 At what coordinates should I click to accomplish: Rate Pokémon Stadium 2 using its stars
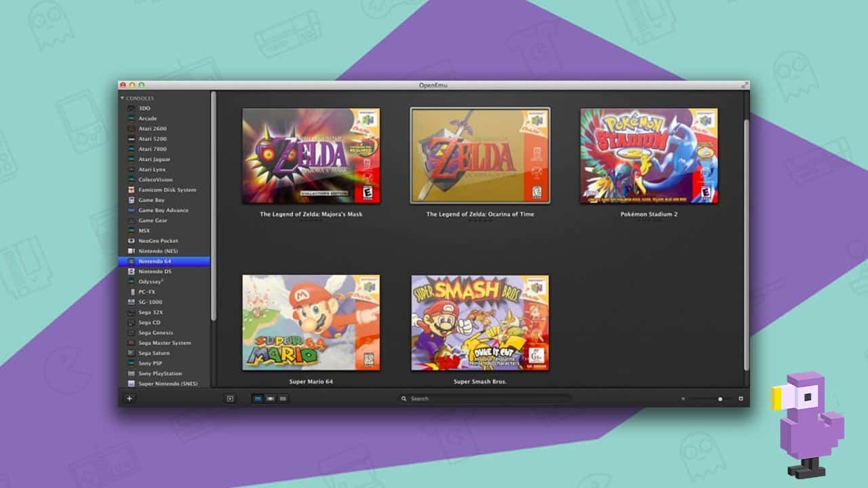pos(649,220)
